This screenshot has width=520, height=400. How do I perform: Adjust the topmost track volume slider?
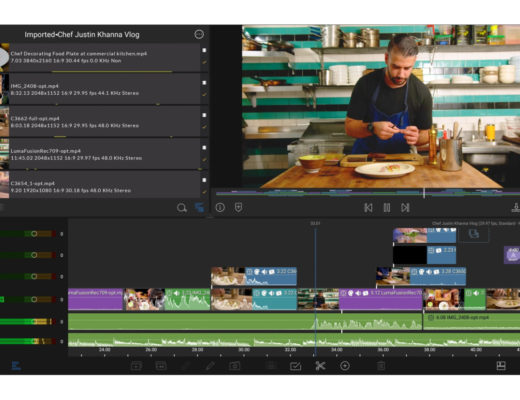[34, 234]
